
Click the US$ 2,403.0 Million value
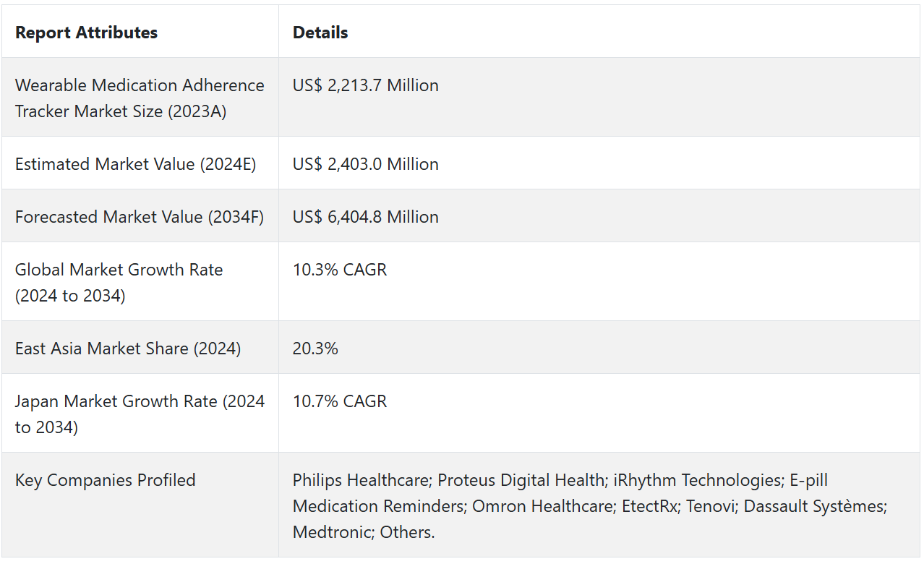click(x=365, y=164)
